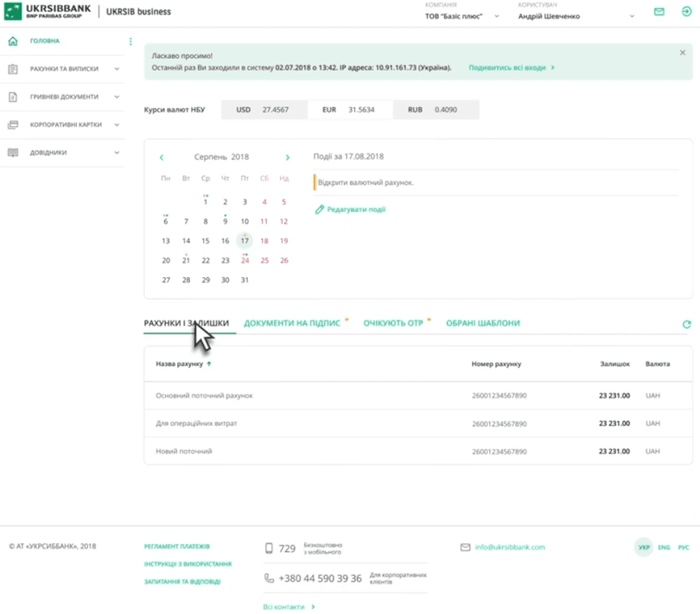Viewport: 700px width, 614px height.
Task: Click the refresh icon beside account tabs
Action: coord(686,325)
